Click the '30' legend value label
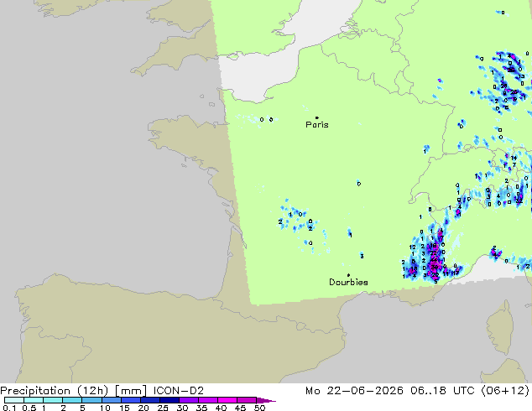532x411 pixels. (182, 408)
